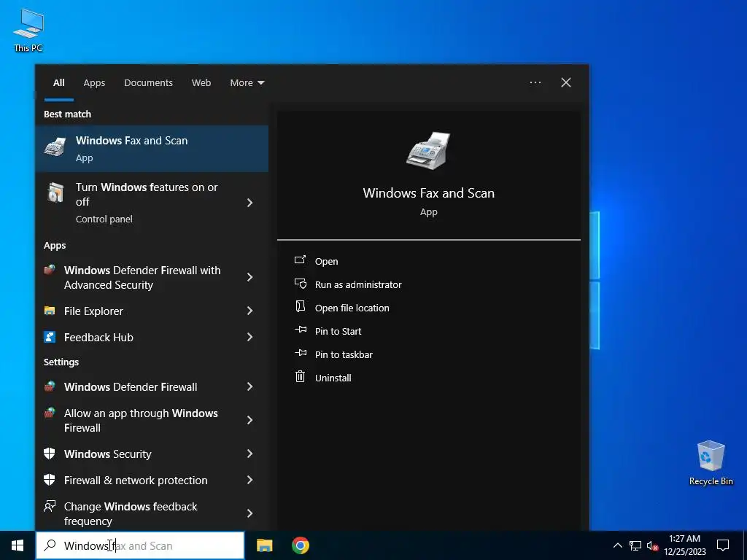Click the Turn Windows features icon
Screen dimensions: 747x560
[55, 192]
